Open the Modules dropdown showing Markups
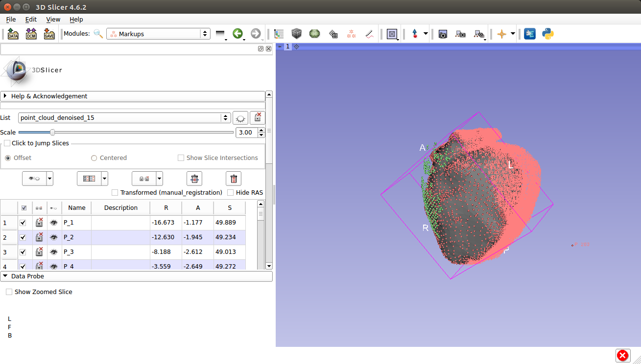Viewport: 641px width, 364px height. click(158, 34)
